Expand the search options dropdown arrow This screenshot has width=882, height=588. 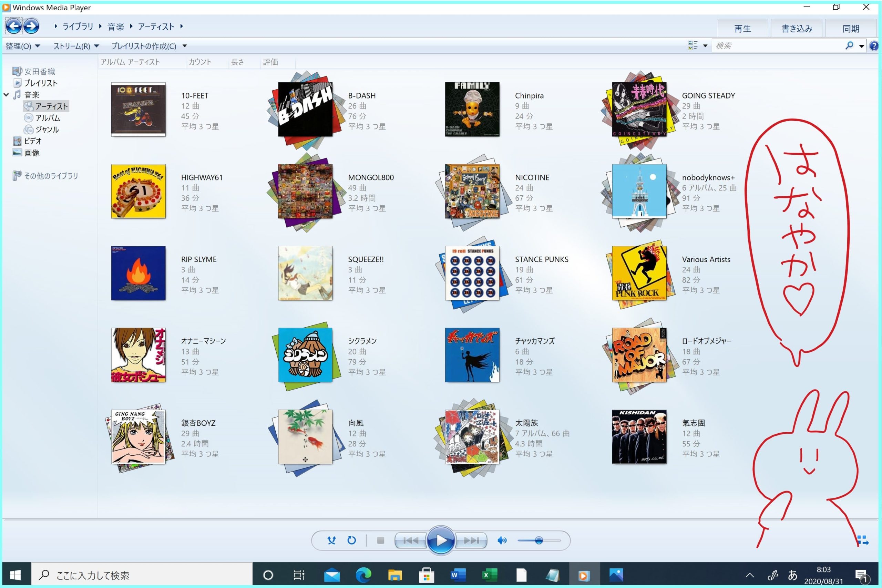coord(861,46)
